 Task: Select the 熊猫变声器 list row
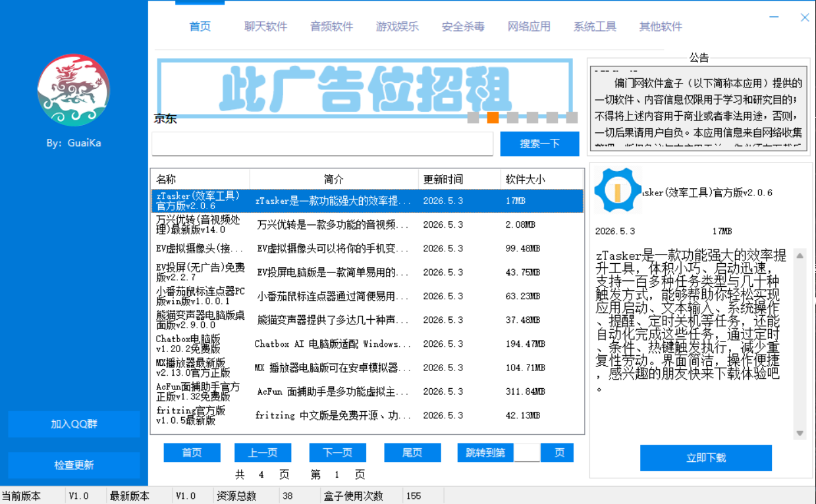(367, 320)
